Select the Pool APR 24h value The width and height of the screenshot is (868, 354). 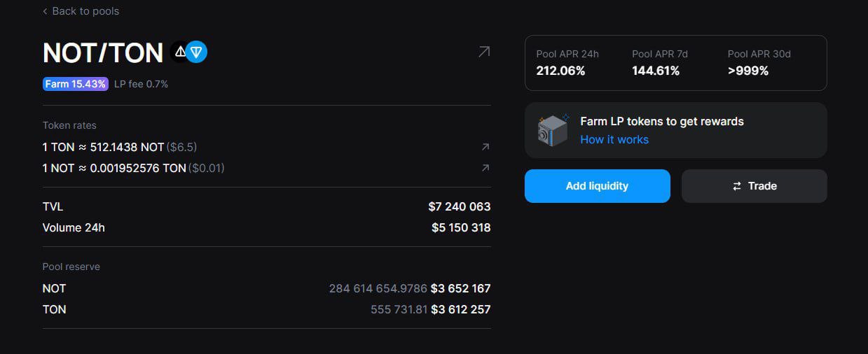560,71
